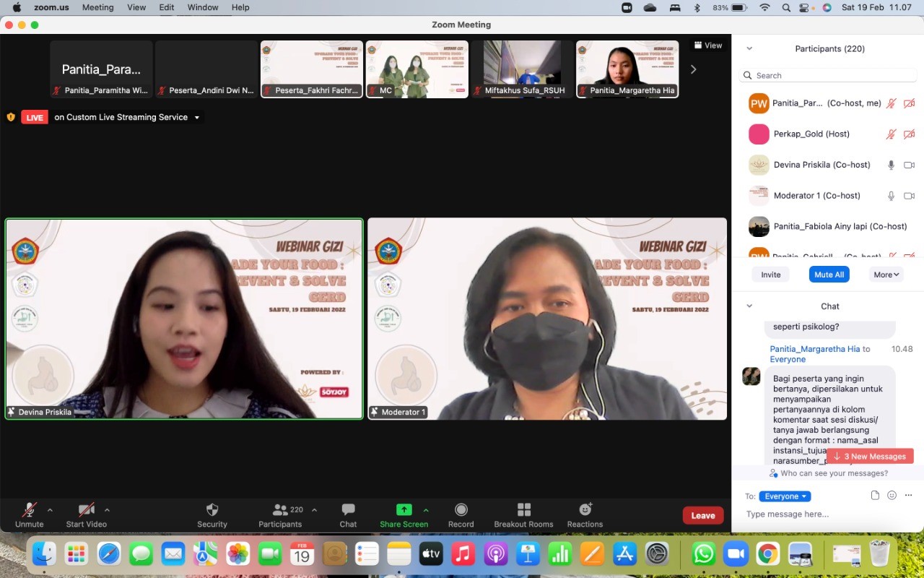Open Participants list icon

(x=280, y=510)
